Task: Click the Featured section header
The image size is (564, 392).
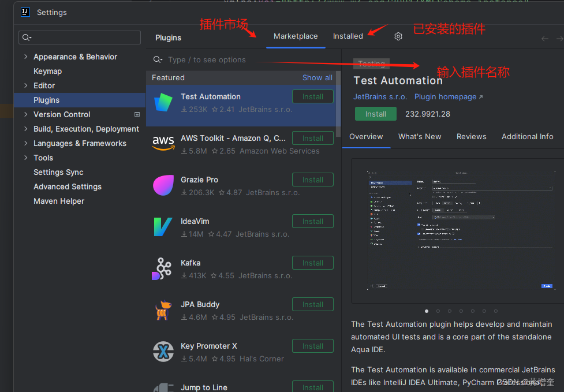Action: pyautogui.click(x=168, y=78)
